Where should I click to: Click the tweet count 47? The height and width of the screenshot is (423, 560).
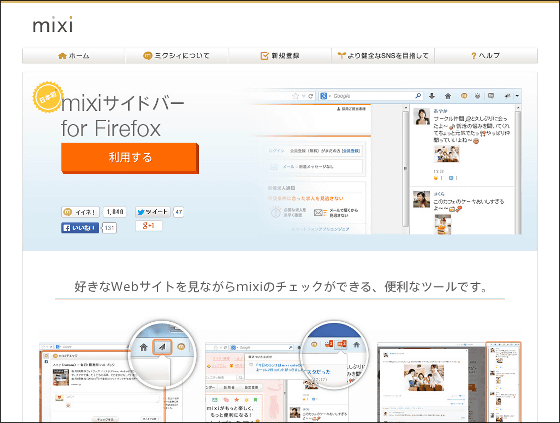click(x=179, y=212)
